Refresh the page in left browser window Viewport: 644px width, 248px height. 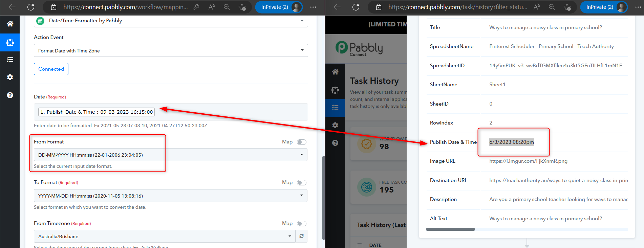pyautogui.click(x=31, y=7)
